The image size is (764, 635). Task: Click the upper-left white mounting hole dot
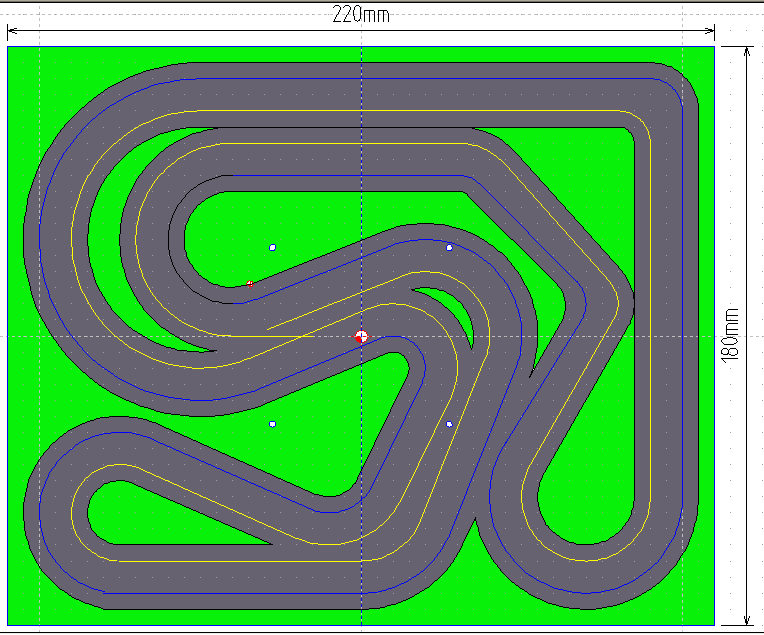click(272, 247)
